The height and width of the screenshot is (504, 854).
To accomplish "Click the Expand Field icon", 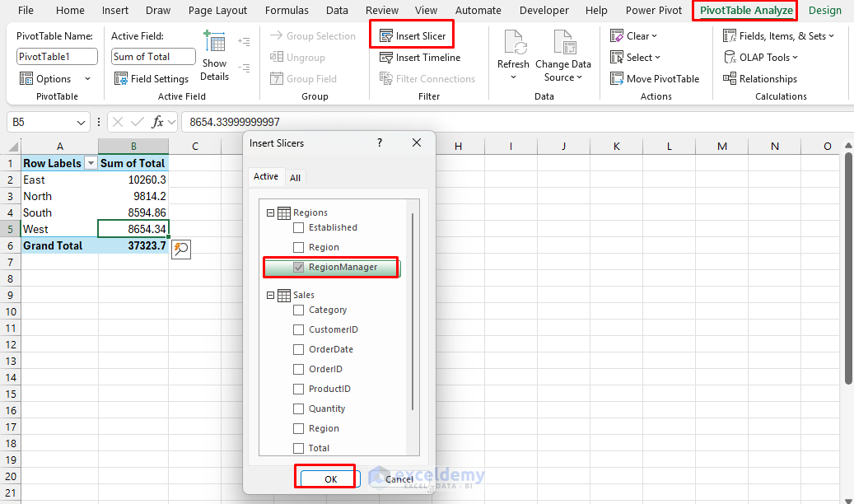I will [x=244, y=41].
